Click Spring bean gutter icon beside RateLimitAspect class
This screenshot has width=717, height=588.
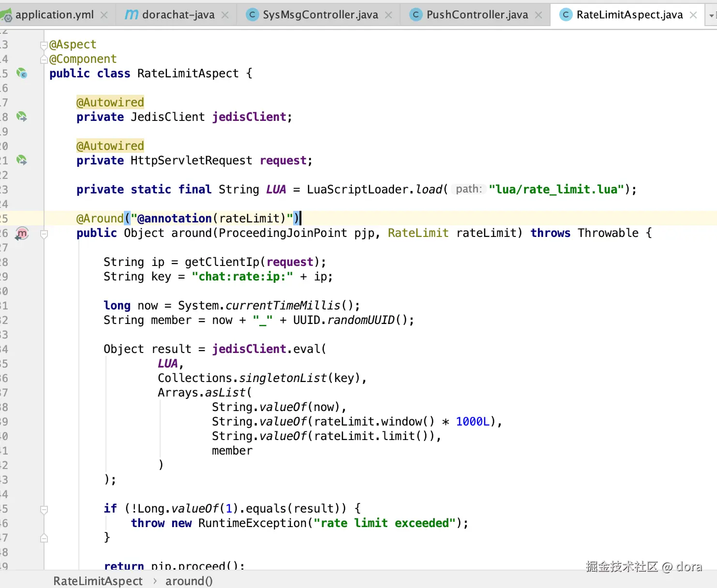(22, 73)
